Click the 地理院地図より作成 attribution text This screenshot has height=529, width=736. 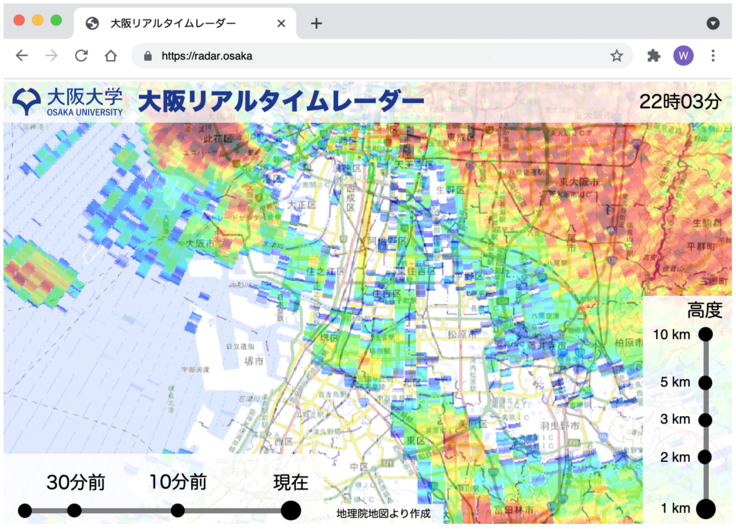point(383,513)
